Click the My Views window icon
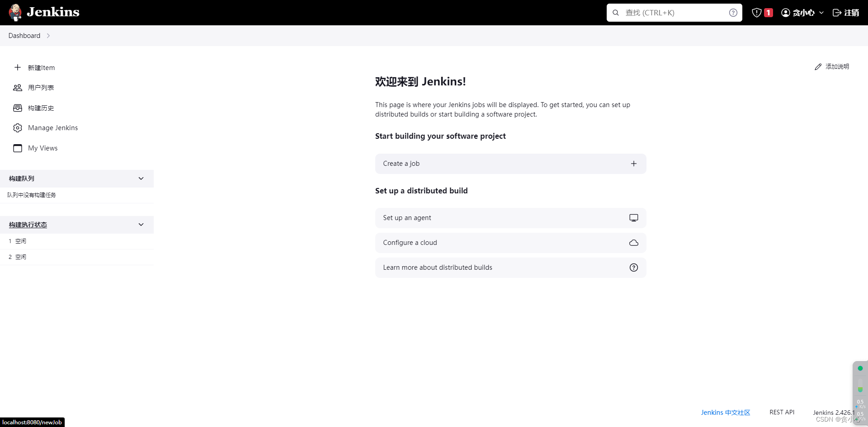 click(x=18, y=148)
